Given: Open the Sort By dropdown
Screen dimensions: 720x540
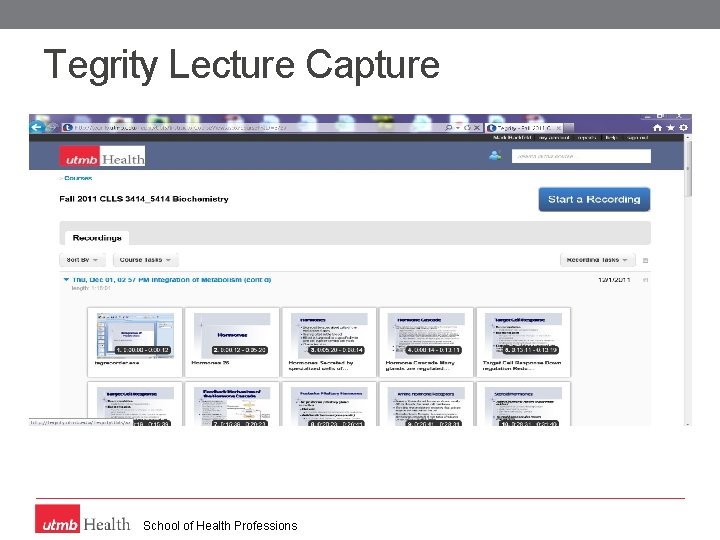Looking at the screenshot, I should 82,260.
